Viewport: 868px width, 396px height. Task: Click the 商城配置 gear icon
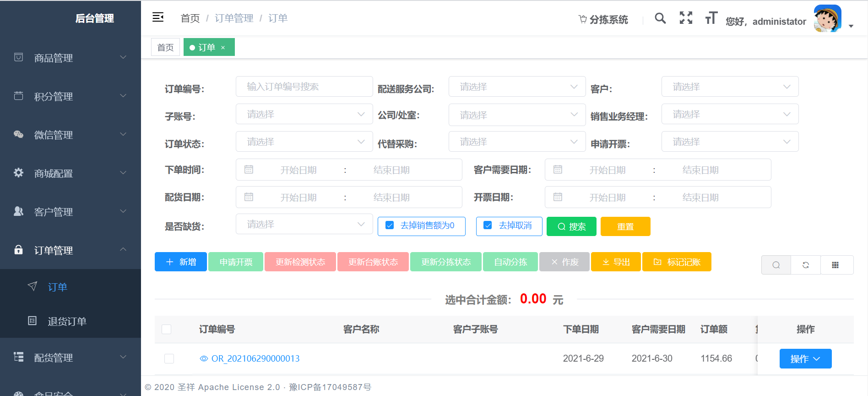click(x=18, y=173)
